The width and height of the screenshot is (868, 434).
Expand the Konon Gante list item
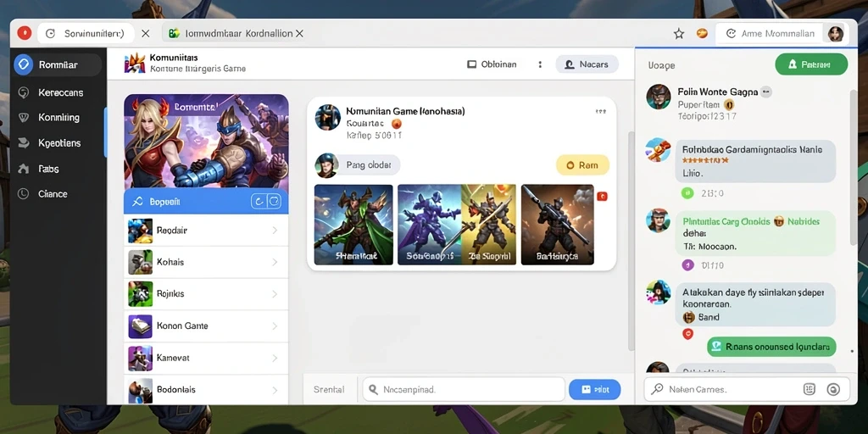tap(206, 326)
